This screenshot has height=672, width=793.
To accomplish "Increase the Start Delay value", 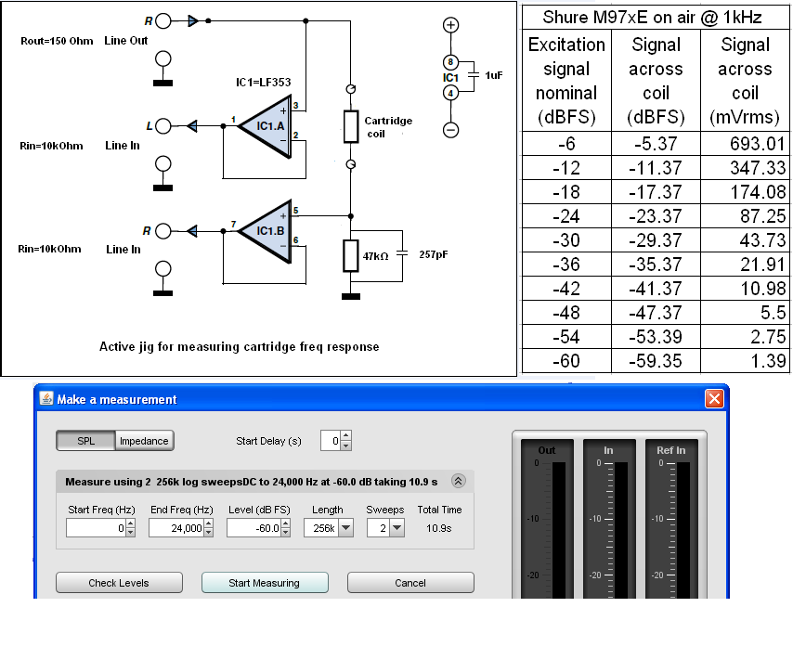I will [x=346, y=436].
